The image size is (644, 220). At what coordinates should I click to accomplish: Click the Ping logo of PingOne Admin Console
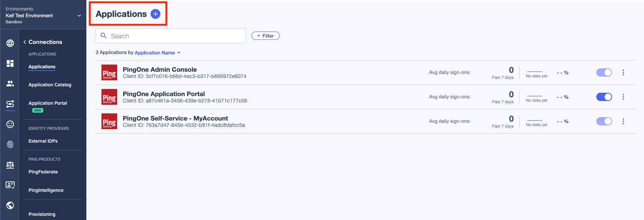(109, 72)
